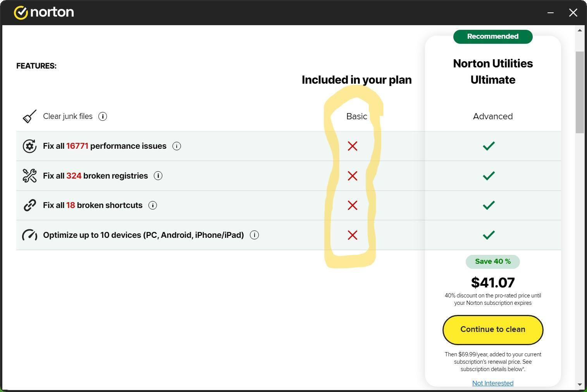587x392 pixels.
Task: Click the Not Interested link
Action: (492, 383)
